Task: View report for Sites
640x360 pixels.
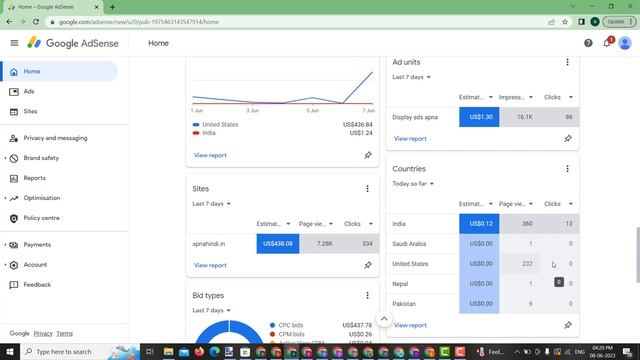Action: (x=210, y=265)
